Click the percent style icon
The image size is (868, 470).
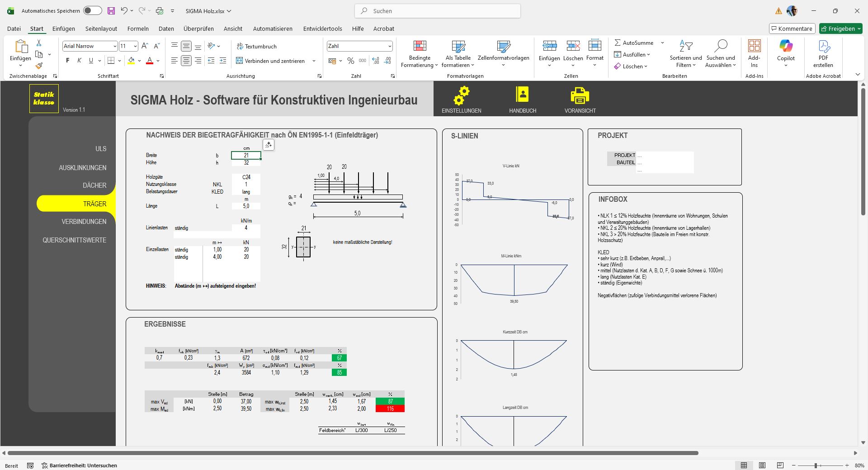point(350,61)
